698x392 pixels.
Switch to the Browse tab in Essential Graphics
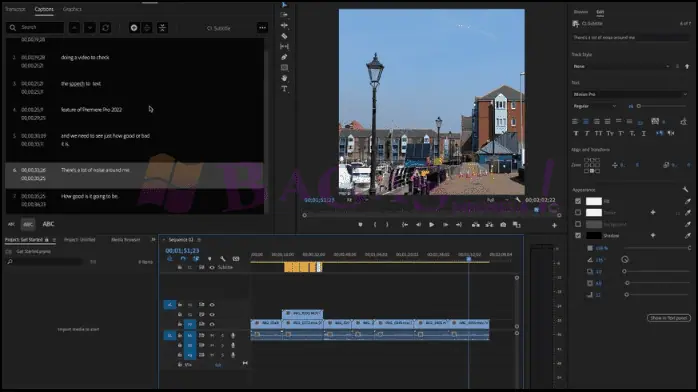tap(580, 12)
